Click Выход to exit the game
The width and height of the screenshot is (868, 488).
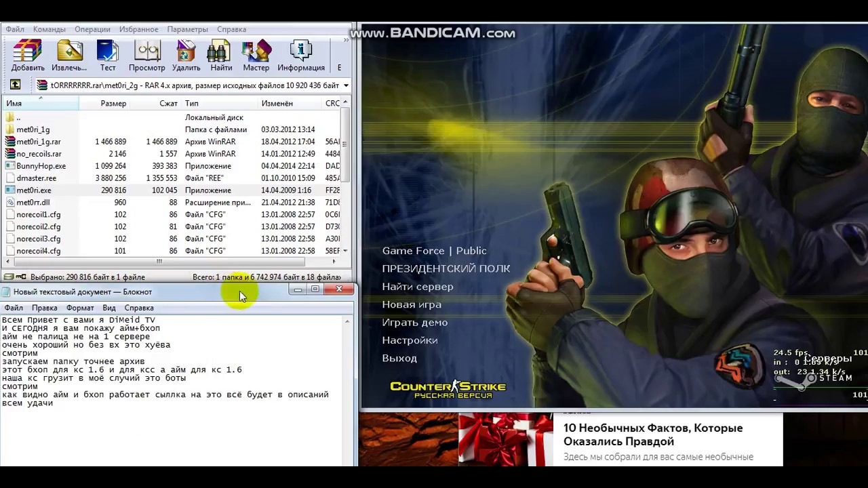399,358
